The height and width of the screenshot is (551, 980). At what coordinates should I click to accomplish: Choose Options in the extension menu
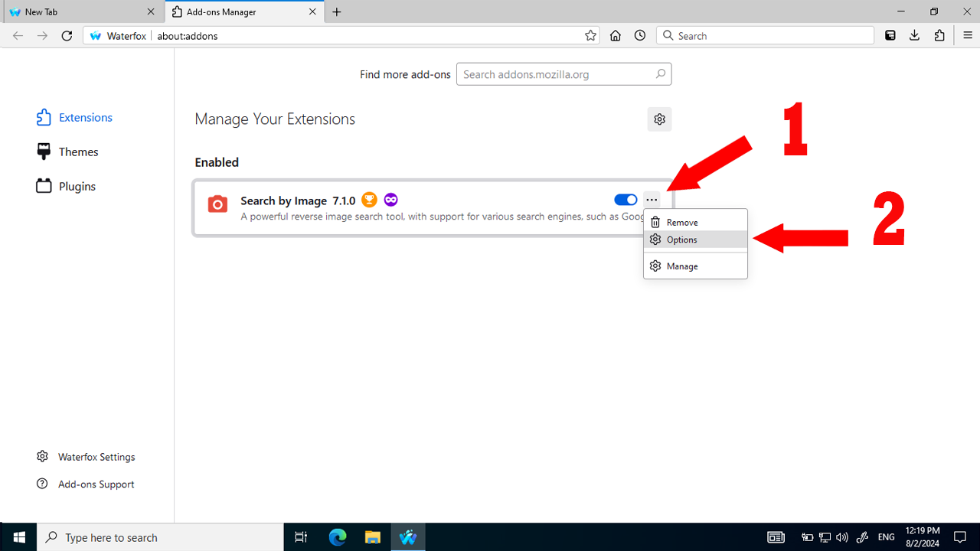[695, 240]
